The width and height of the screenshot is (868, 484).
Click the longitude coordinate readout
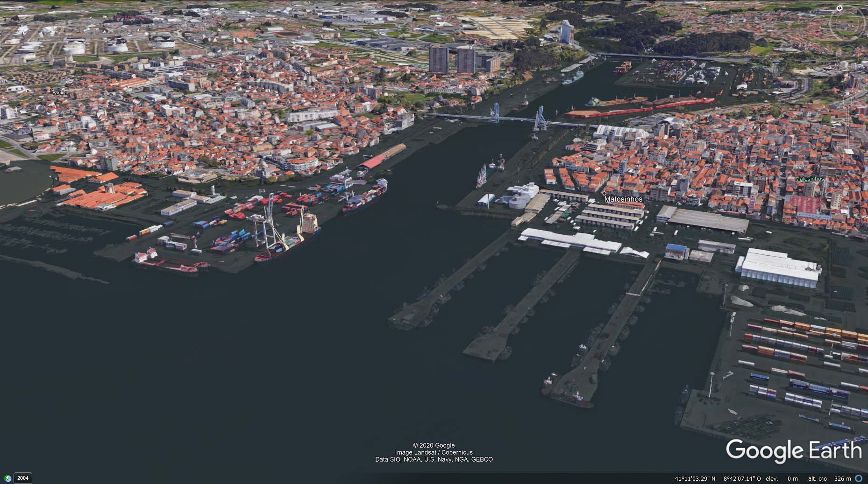point(742,478)
